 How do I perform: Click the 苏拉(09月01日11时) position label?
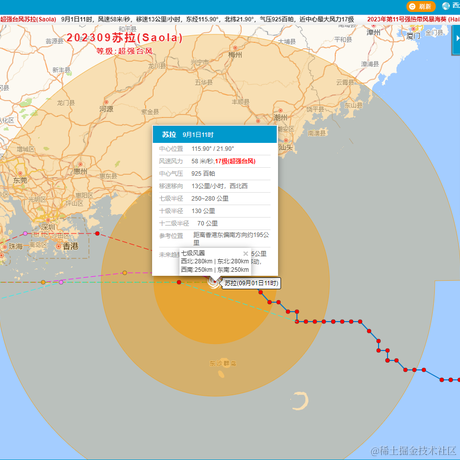coord(251,283)
